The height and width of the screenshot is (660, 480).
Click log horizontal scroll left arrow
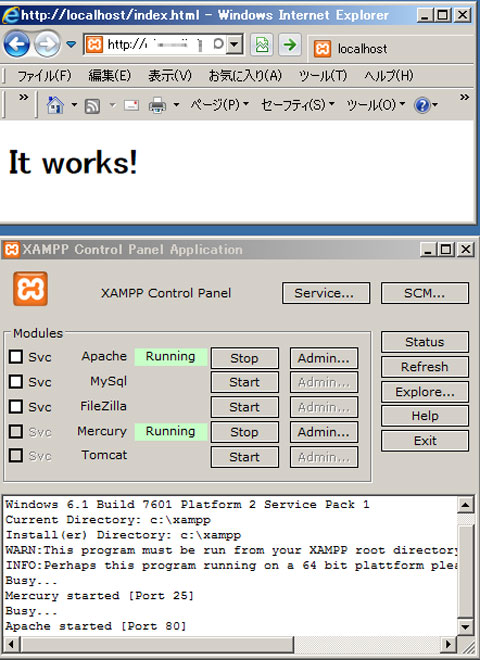click(x=11, y=644)
